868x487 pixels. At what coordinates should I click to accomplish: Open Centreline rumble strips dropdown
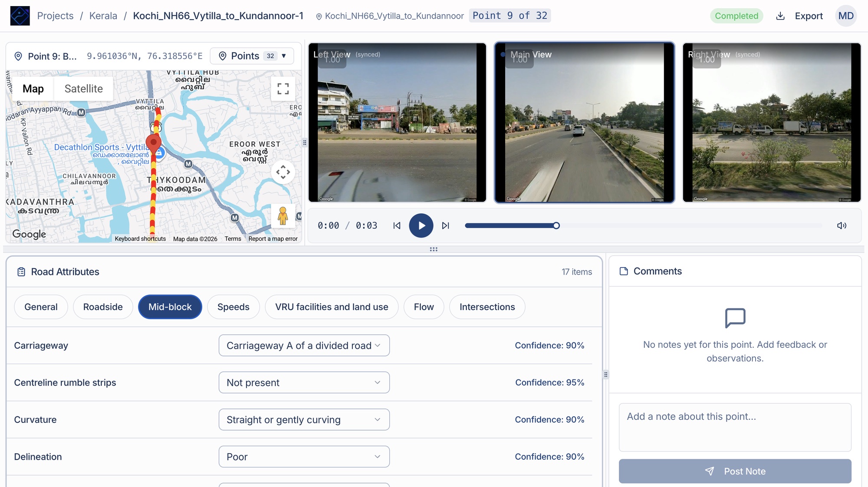(x=304, y=382)
